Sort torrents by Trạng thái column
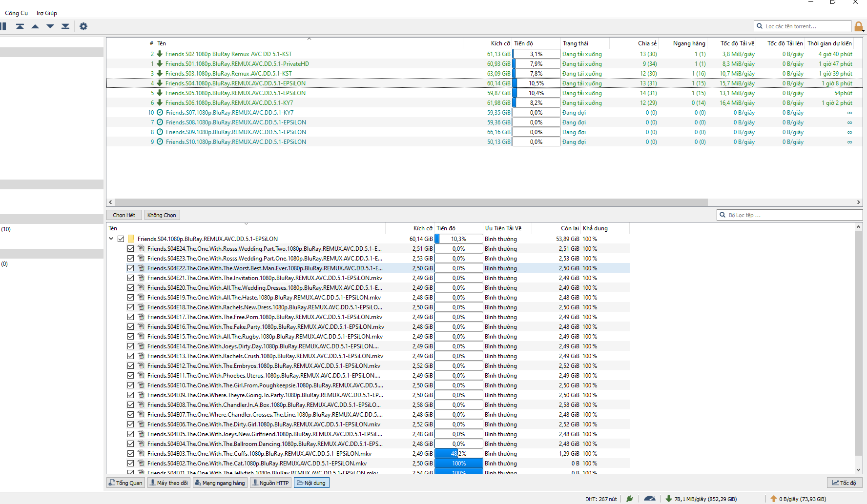Viewport: 867px width, 504px height. coord(585,43)
